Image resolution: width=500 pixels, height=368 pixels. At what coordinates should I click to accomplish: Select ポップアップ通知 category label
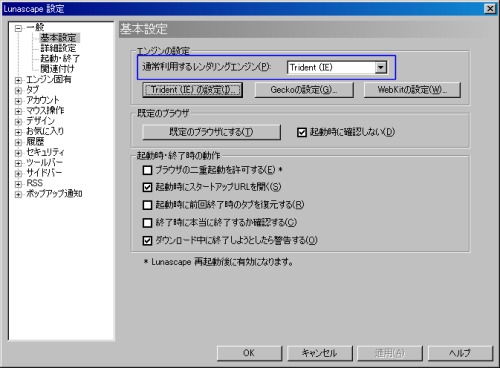click(54, 193)
